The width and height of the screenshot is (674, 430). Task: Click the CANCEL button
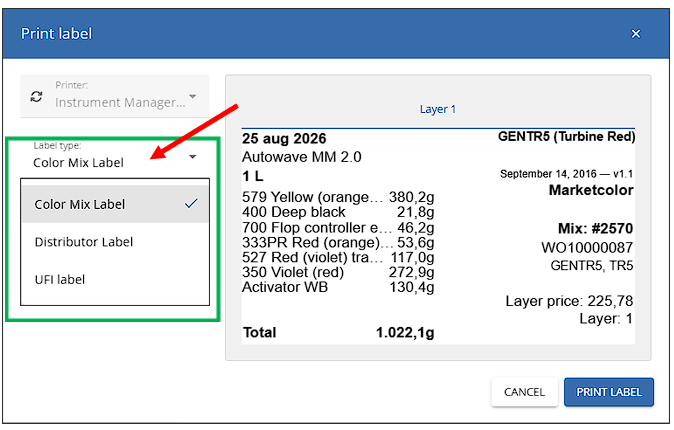(524, 392)
